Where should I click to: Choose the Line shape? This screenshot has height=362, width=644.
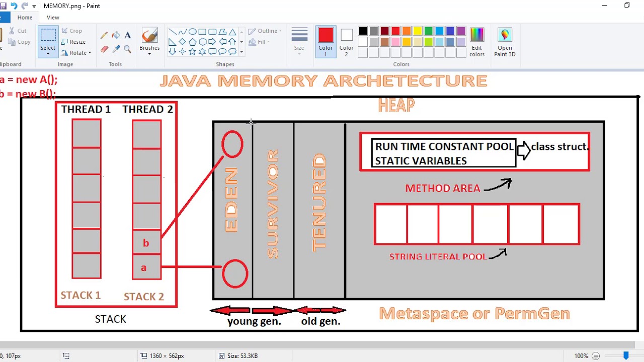click(x=172, y=32)
